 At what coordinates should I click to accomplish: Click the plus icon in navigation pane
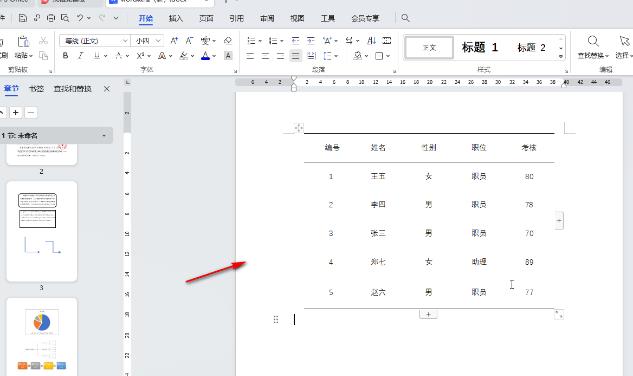(16, 112)
